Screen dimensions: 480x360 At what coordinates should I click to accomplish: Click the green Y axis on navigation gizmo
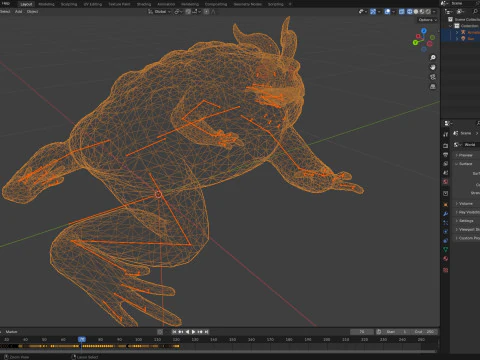tap(415, 43)
